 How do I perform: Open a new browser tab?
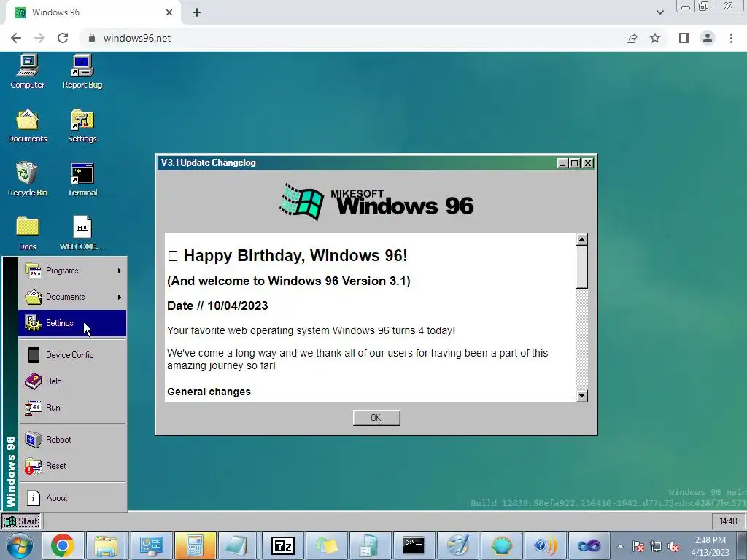pyautogui.click(x=197, y=13)
